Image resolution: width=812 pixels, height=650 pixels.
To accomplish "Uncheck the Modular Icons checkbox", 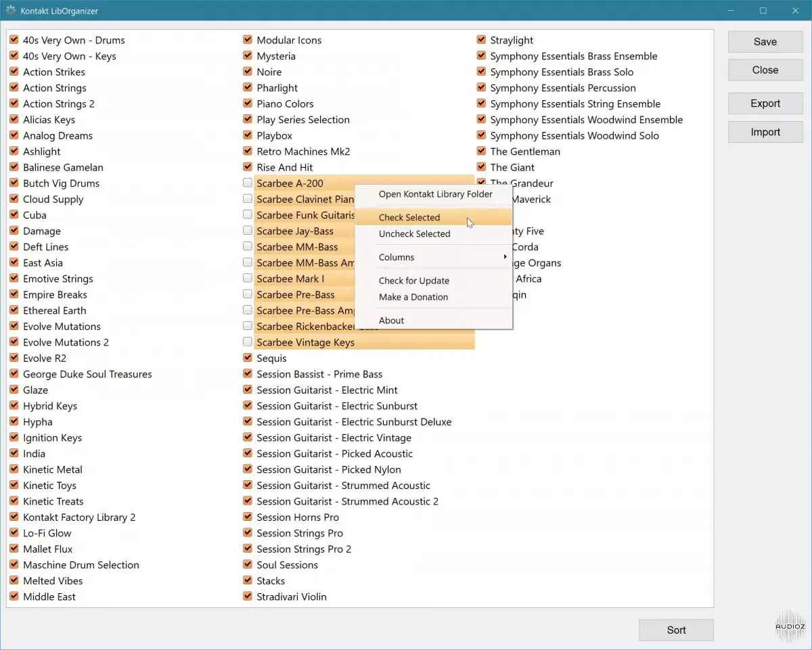I will click(248, 40).
